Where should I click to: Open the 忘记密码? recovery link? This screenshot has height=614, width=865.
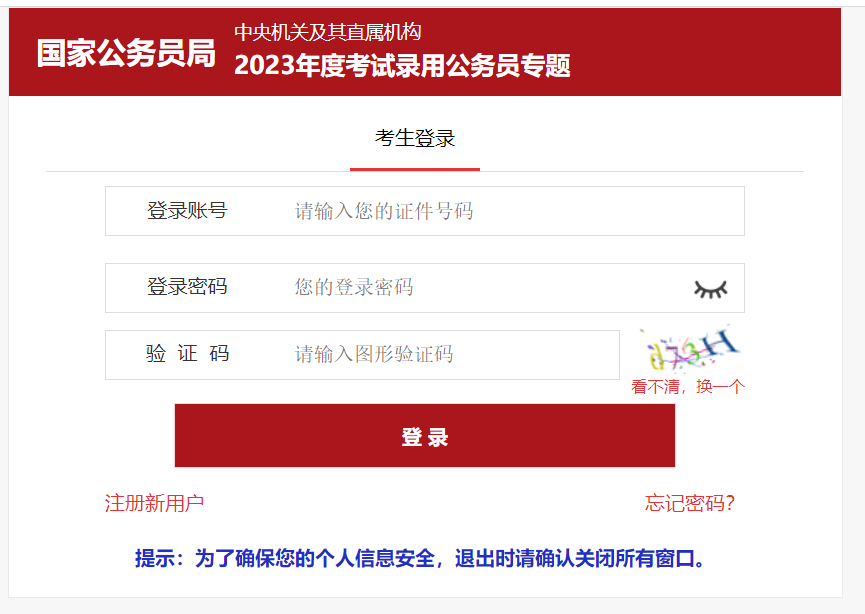(690, 503)
